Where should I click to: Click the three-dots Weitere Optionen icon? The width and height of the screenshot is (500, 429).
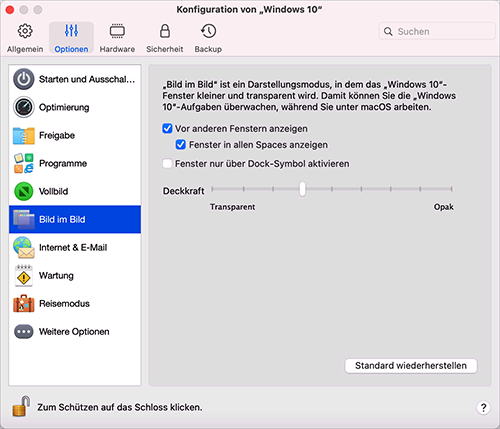tap(24, 332)
